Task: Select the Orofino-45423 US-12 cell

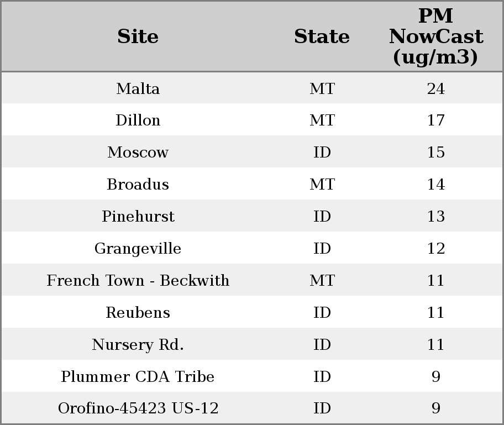Action: point(138,408)
